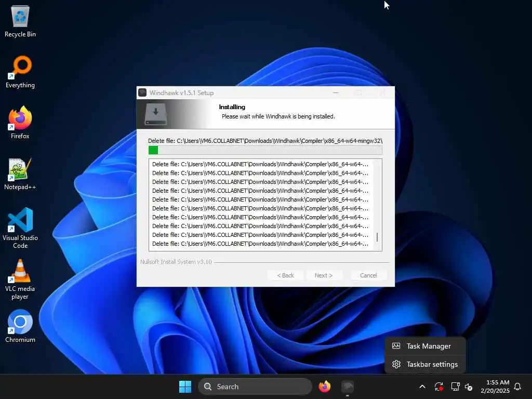Click the Next > button in the installer

(x=324, y=275)
